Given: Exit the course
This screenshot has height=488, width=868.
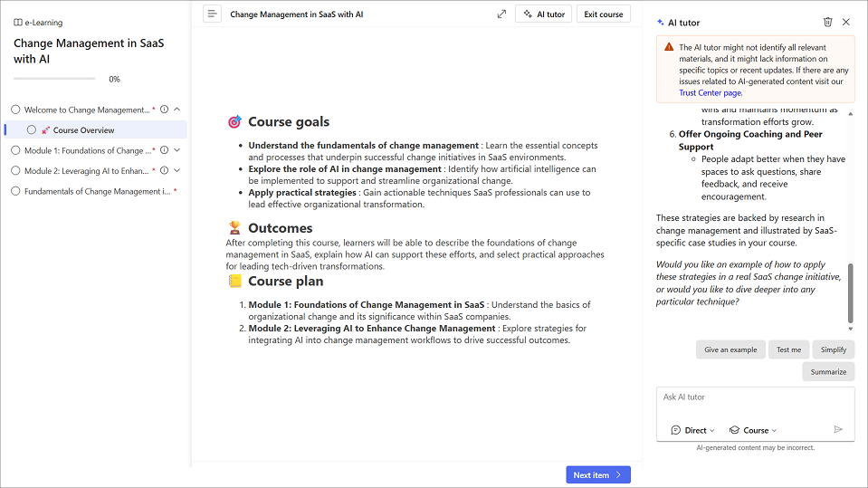Looking at the screenshot, I should (604, 14).
